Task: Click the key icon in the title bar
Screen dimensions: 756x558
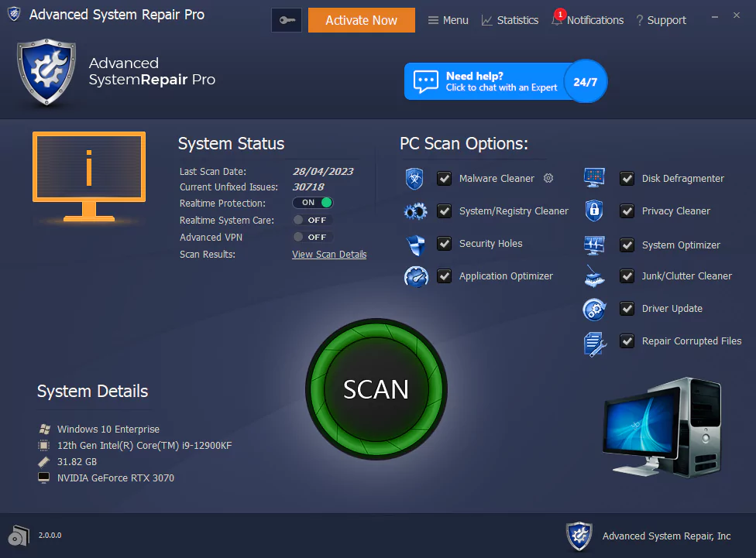Action: pos(286,19)
